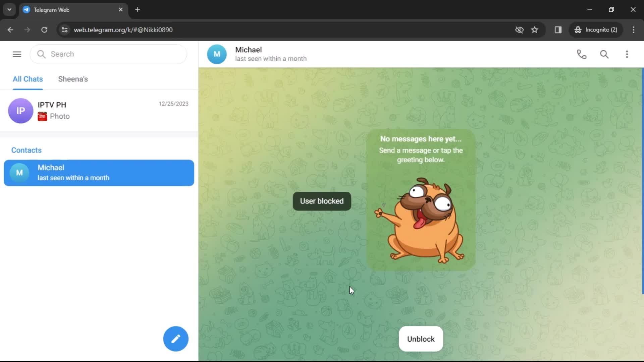Viewport: 644px width, 362px height.
Task: Open Telegram call icon for Michael
Action: [x=582, y=54]
